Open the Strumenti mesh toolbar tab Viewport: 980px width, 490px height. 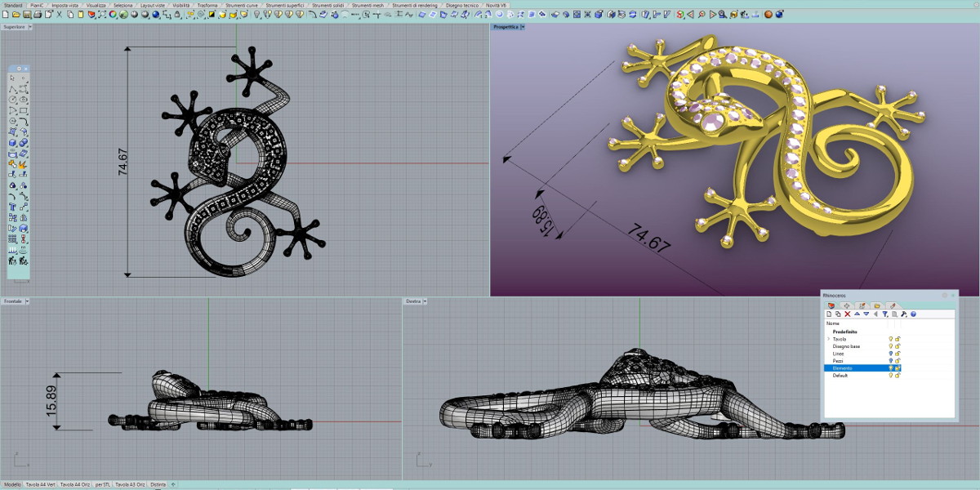click(367, 5)
